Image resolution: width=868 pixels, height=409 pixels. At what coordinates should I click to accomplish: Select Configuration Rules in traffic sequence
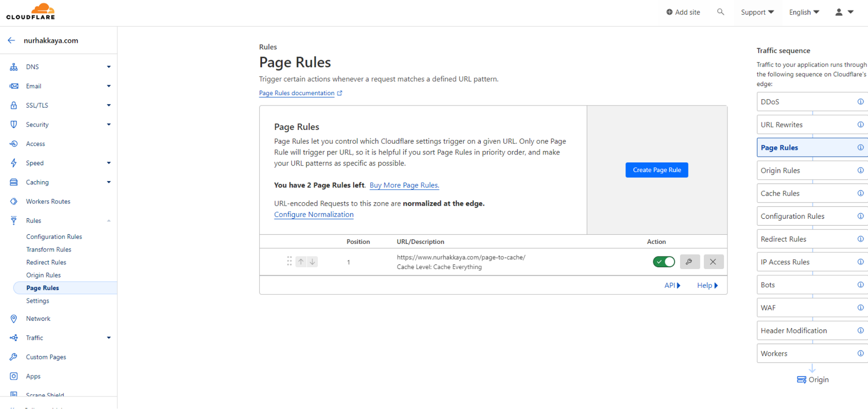point(812,216)
